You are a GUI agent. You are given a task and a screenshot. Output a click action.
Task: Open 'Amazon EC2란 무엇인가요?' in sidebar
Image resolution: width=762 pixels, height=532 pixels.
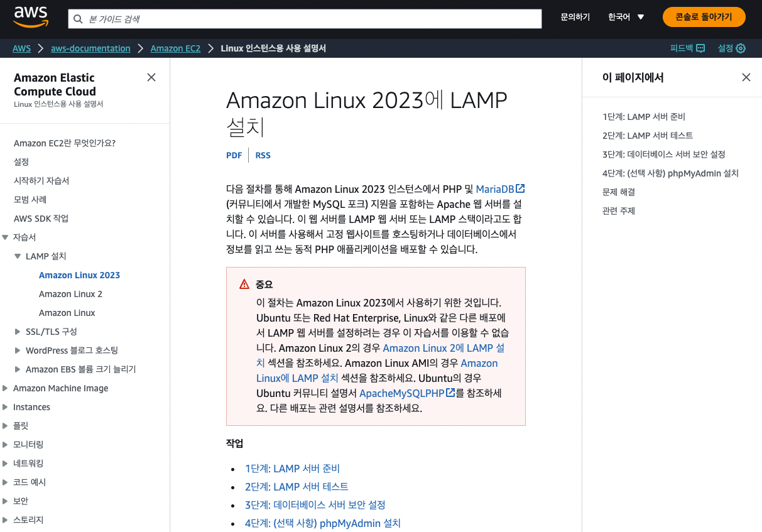pyautogui.click(x=65, y=143)
